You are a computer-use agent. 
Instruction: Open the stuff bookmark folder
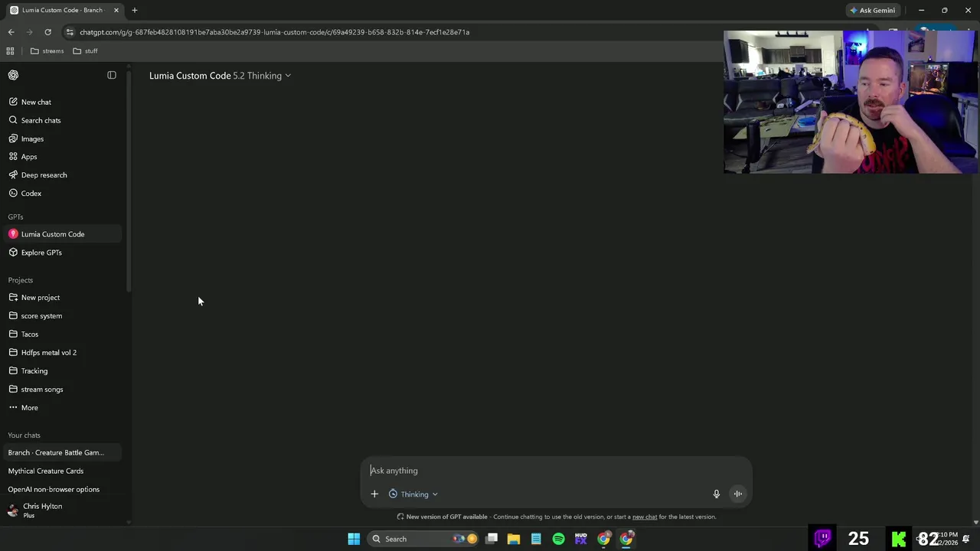pos(85,51)
